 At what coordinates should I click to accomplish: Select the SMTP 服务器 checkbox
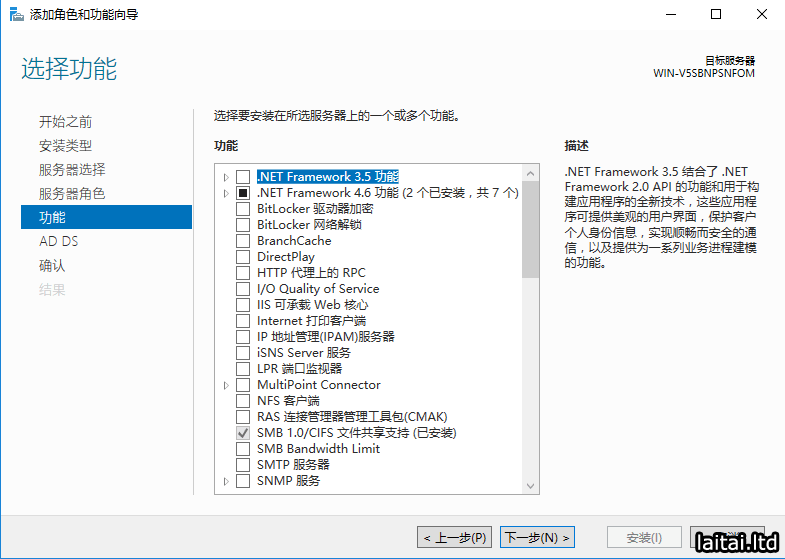pyautogui.click(x=243, y=465)
